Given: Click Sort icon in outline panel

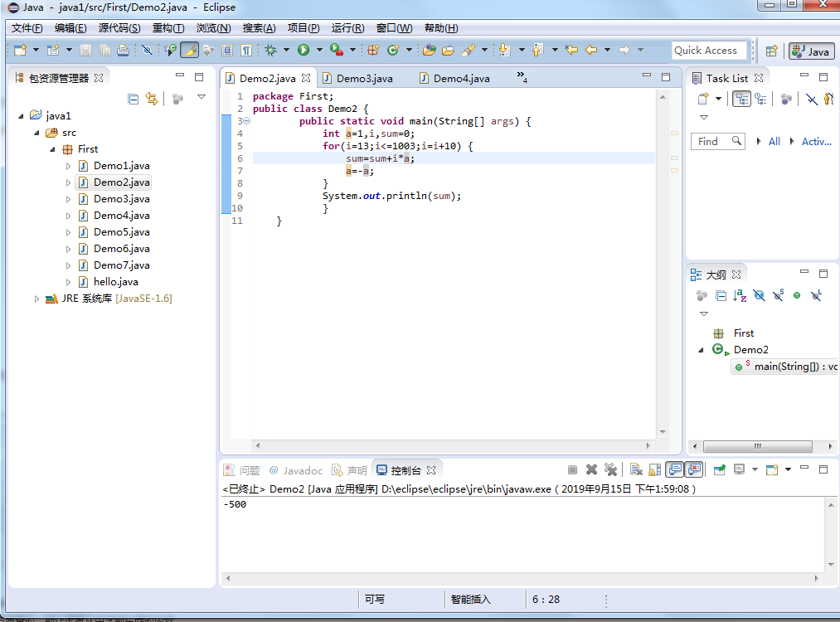Looking at the screenshot, I should [x=740, y=295].
